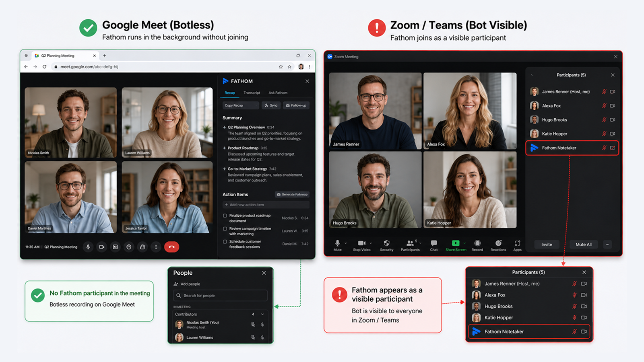This screenshot has width=644, height=362.
Task: Check the 'Finalize product roadmap document' action item
Action: click(x=225, y=216)
